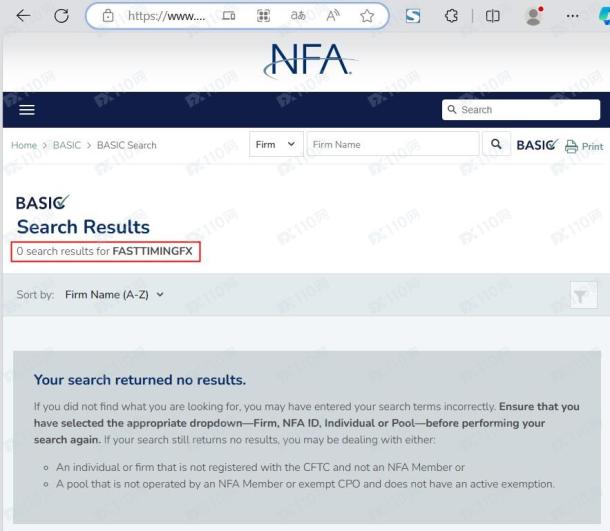Go to BASIC breadcrumb link
This screenshot has height=531, width=610.
[x=67, y=145]
